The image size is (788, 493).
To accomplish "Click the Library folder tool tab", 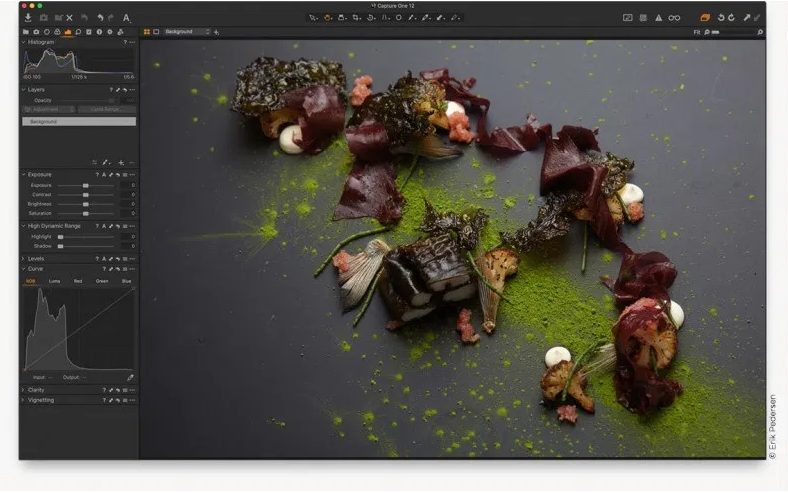I will [x=26, y=32].
